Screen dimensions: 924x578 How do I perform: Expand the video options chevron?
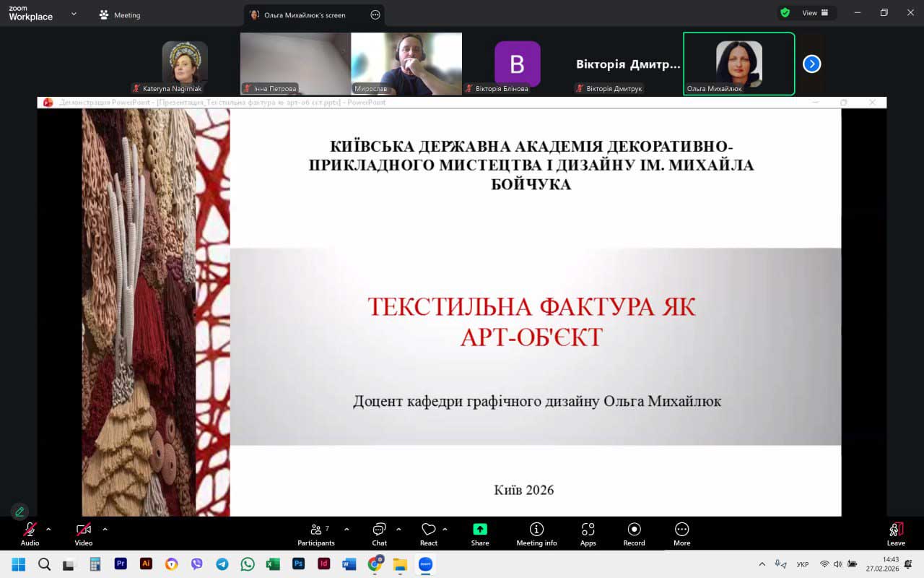pyautogui.click(x=105, y=530)
